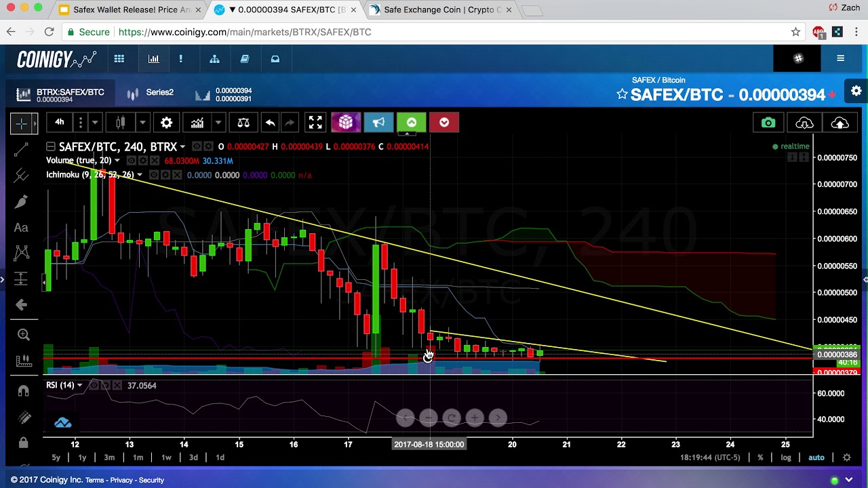Open the markets chart icon in header
Screen dimensions: 868x488
tap(154, 59)
